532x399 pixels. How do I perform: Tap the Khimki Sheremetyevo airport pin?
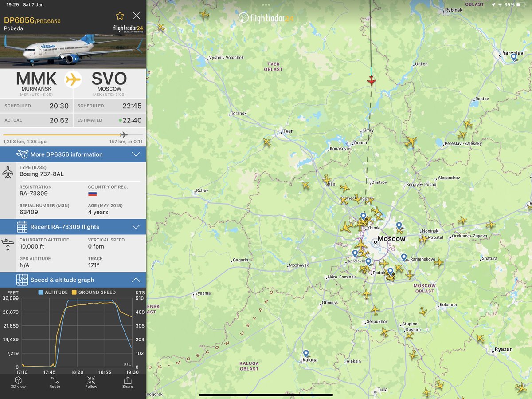coord(363,217)
